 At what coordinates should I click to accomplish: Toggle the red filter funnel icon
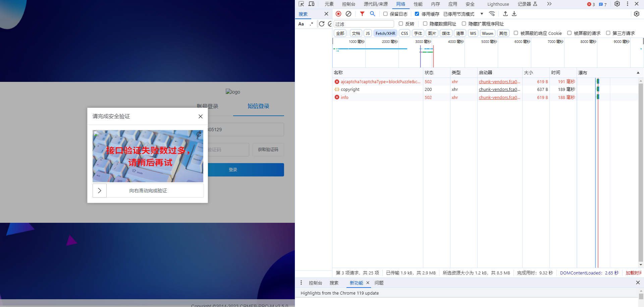362,14
